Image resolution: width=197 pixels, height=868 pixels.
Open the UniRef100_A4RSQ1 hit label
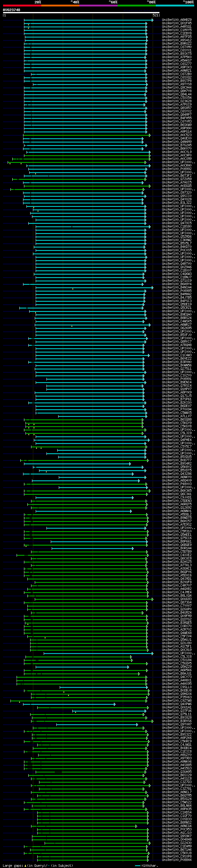(x=177, y=26)
